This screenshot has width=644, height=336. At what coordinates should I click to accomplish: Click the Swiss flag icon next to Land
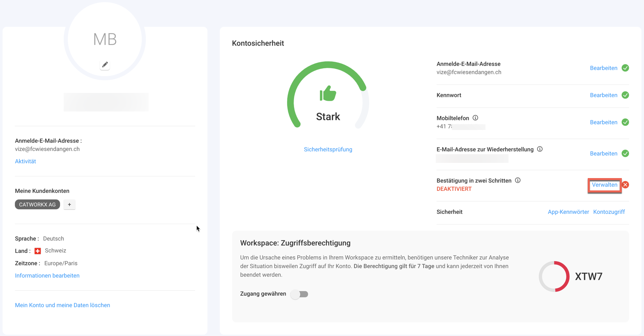click(x=38, y=251)
